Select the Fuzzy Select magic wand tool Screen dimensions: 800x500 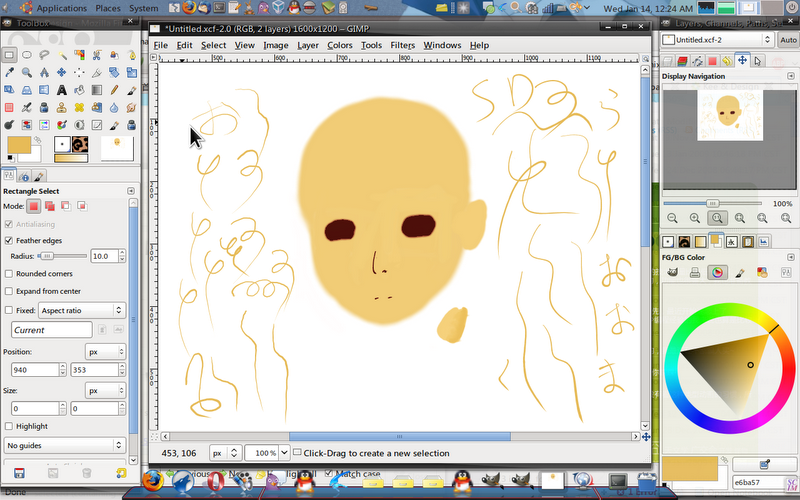click(x=63, y=54)
